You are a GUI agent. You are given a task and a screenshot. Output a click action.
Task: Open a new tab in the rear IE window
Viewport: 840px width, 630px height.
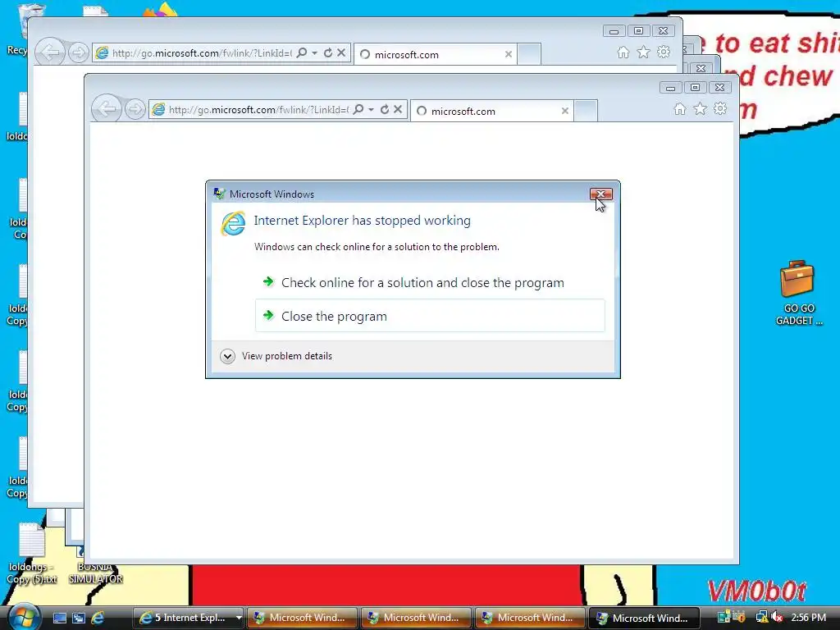[x=529, y=54]
